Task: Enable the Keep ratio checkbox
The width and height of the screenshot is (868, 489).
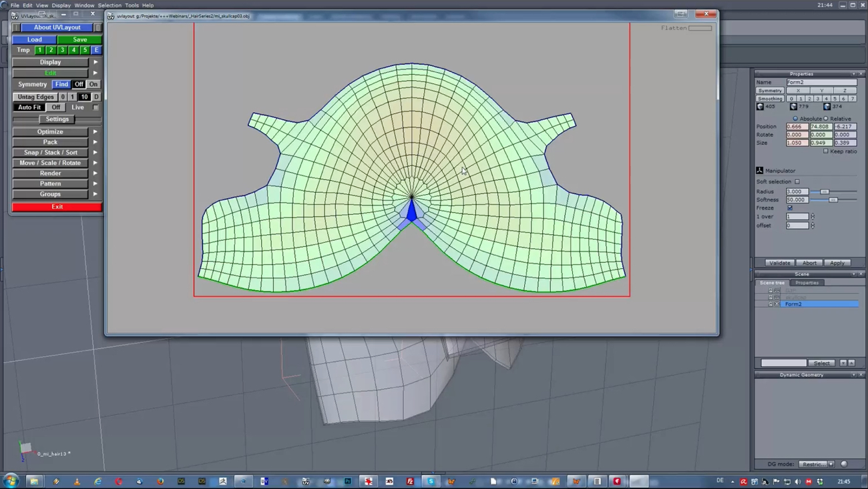Action: tap(826, 151)
